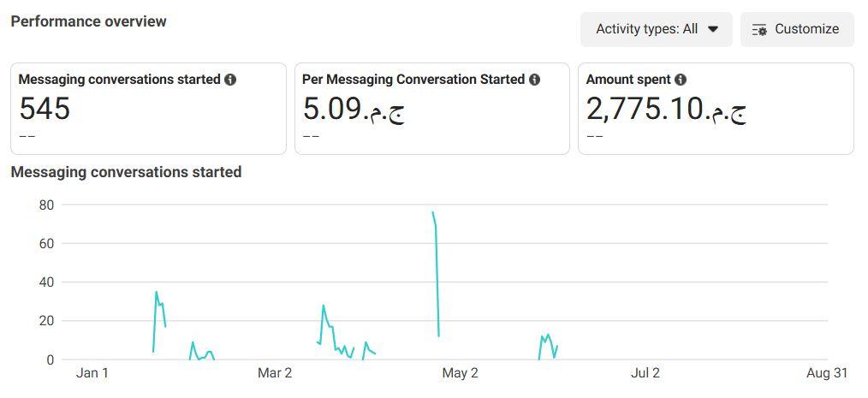Click the 545 conversations value
The image size is (868, 398).
click(x=45, y=109)
